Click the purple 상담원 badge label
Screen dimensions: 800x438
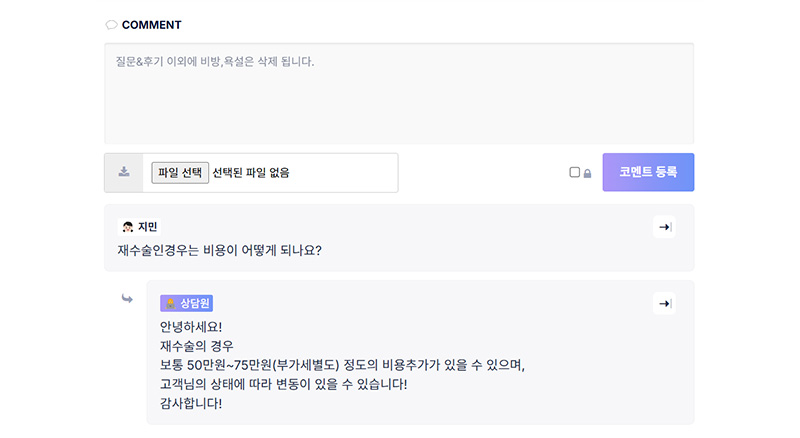click(x=187, y=303)
